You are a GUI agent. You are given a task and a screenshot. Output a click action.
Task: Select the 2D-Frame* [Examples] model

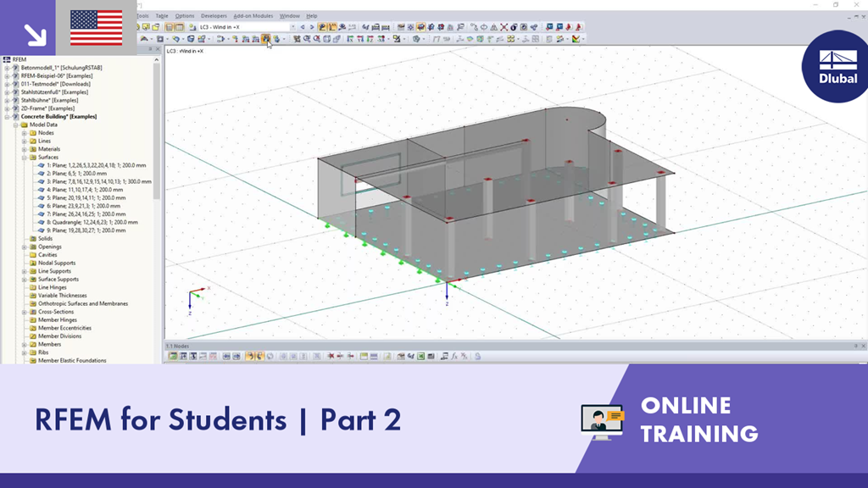click(x=47, y=108)
